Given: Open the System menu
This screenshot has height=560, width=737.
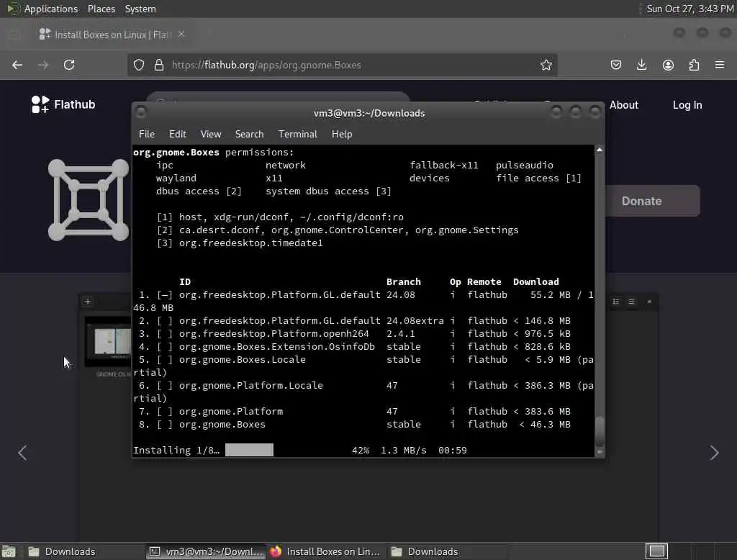Looking at the screenshot, I should point(140,9).
